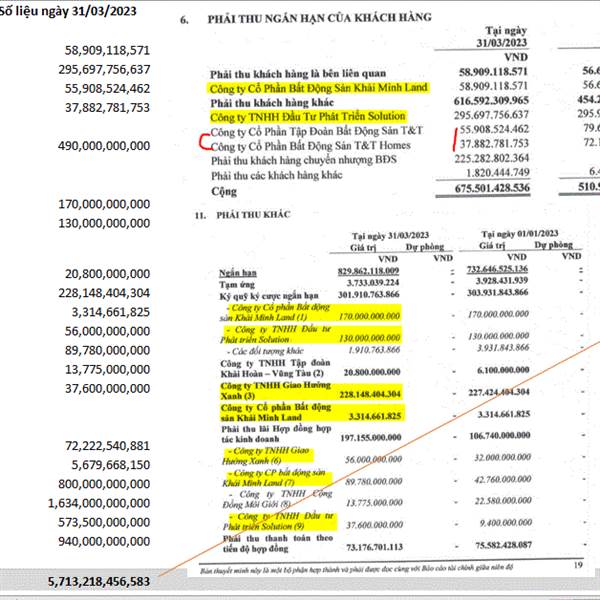Click 'Phải thu khách hàng là bên liên quan'
The image size is (600, 600).
pyautogui.click(x=298, y=73)
